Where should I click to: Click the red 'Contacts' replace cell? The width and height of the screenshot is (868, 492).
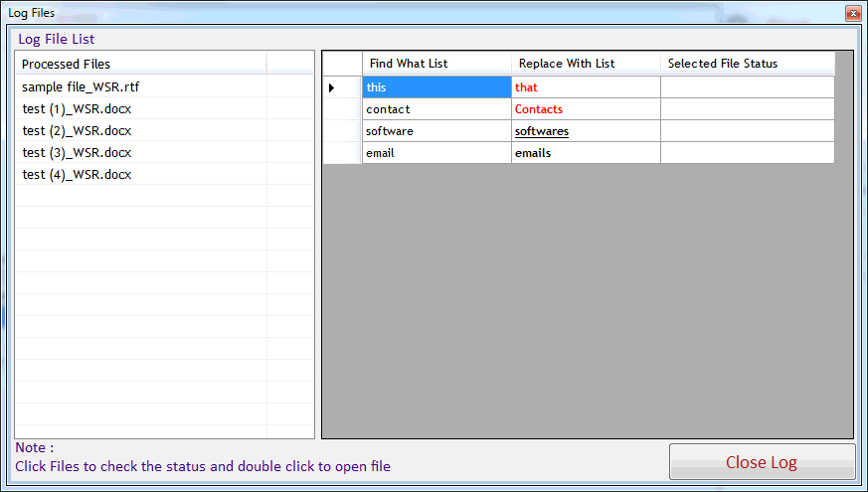click(x=587, y=109)
